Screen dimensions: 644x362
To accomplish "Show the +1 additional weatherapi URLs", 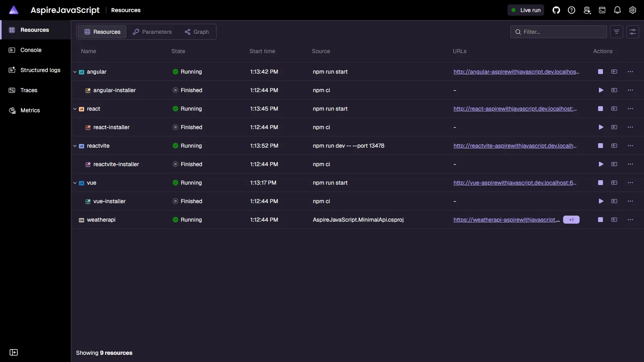I will click(x=571, y=220).
